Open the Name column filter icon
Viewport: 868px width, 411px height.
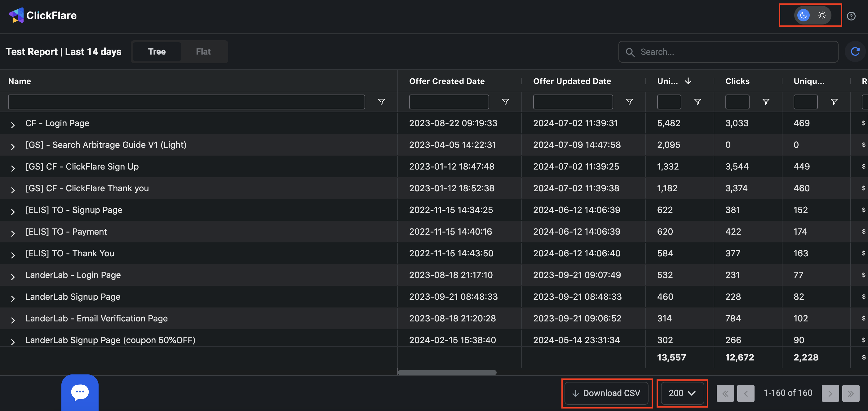pos(381,102)
